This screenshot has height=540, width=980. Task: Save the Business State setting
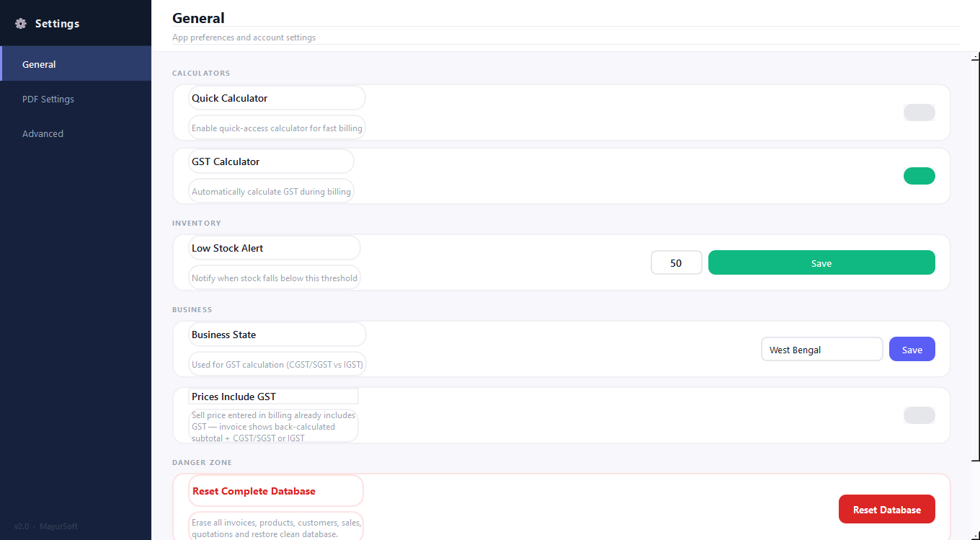tap(912, 350)
